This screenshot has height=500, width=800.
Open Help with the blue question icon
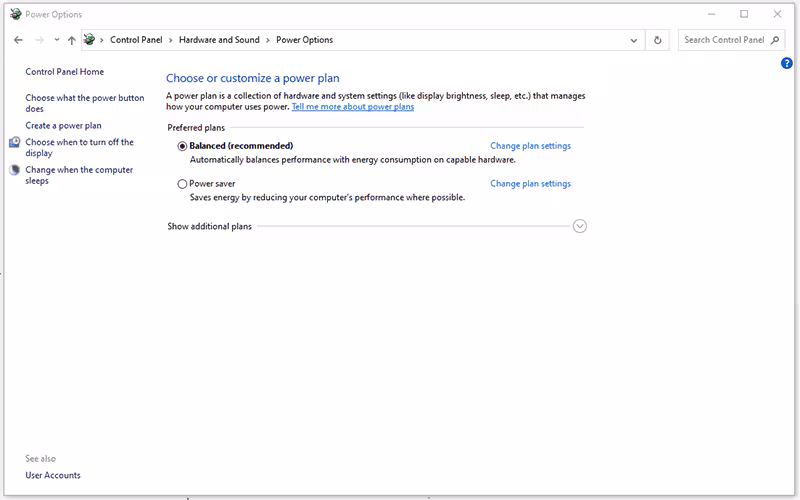pos(786,63)
